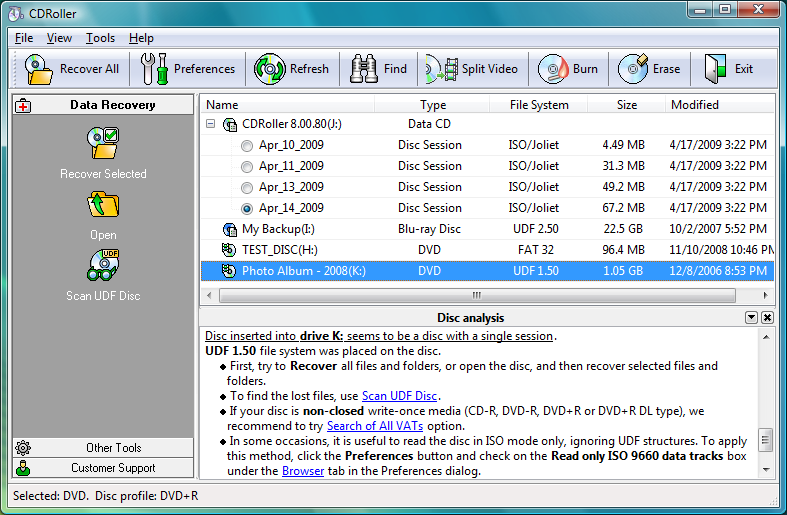
Task: Select the Apr_10_2009 session radio button
Action: tap(246, 146)
